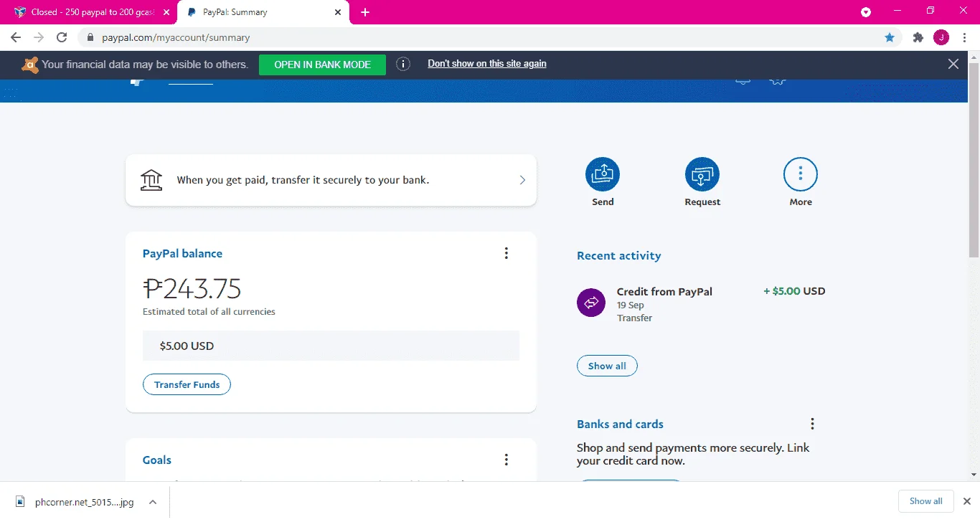The width and height of the screenshot is (980, 522).
Task: Select the PayPal: Summary tab
Action: click(x=263, y=12)
